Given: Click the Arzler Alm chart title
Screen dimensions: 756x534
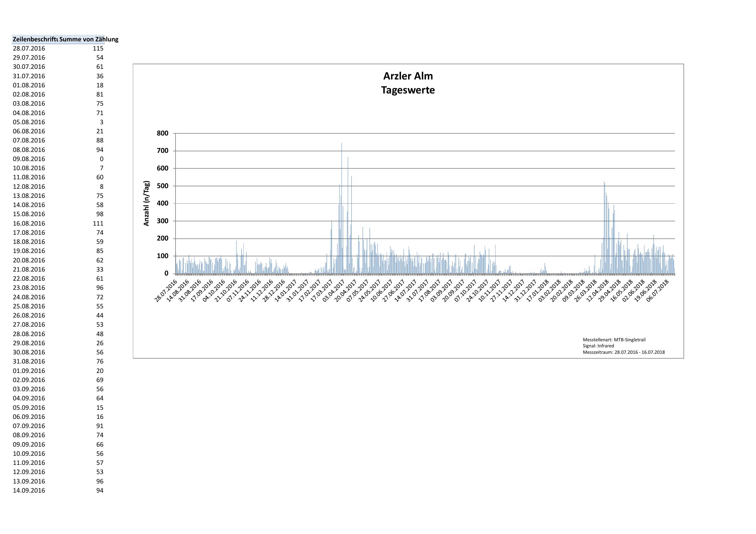Looking at the screenshot, I should click(x=408, y=76).
